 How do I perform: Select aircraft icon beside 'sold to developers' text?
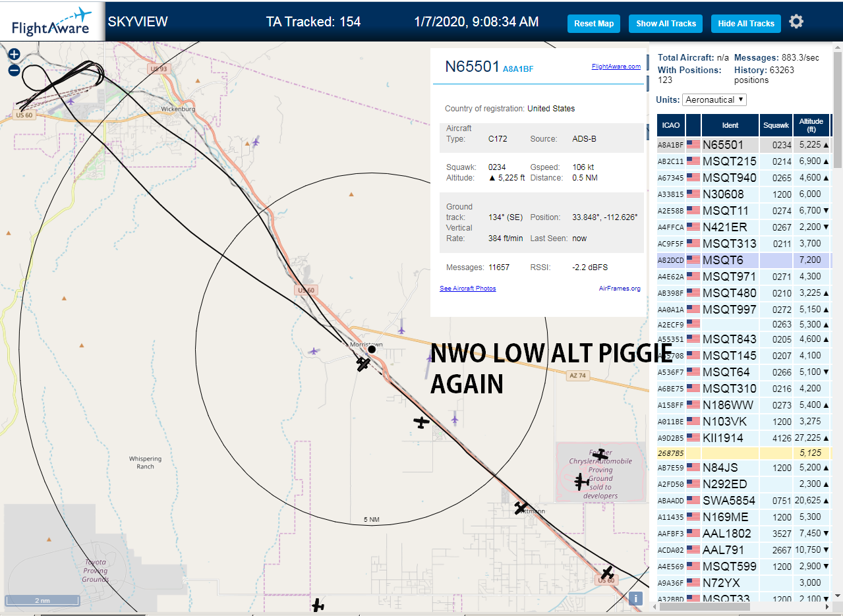[x=581, y=482]
